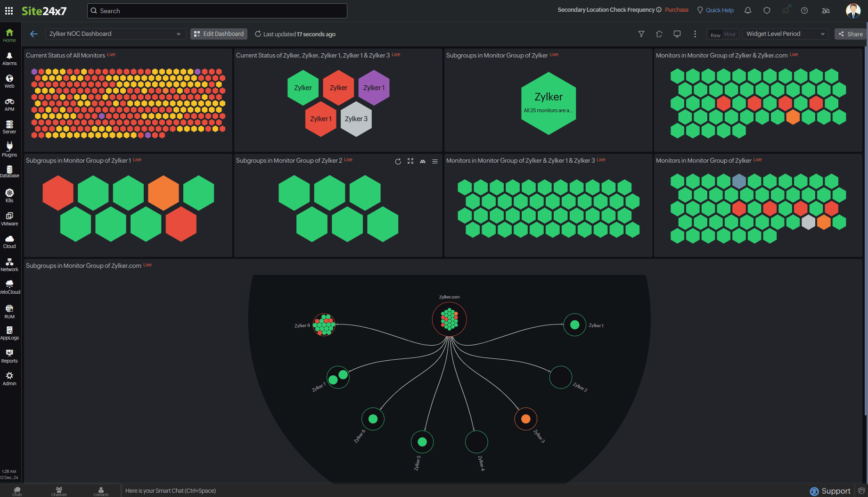Click the Site24x7 logo
This screenshot has height=497, width=868.
[x=44, y=11]
